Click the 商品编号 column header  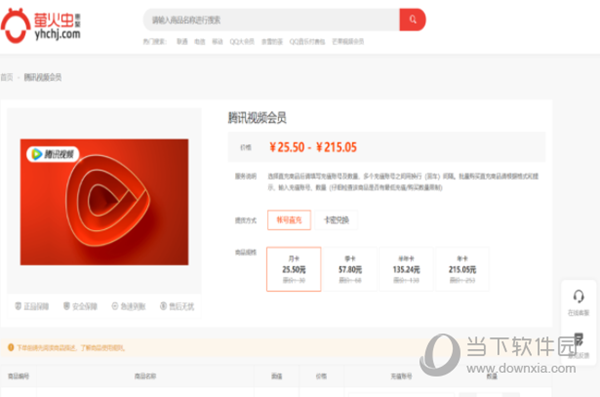[18, 376]
